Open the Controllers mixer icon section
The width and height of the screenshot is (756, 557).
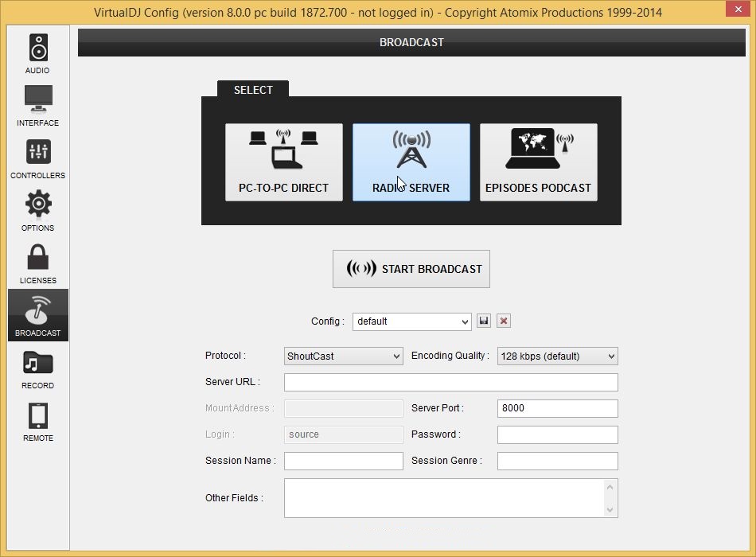37,158
